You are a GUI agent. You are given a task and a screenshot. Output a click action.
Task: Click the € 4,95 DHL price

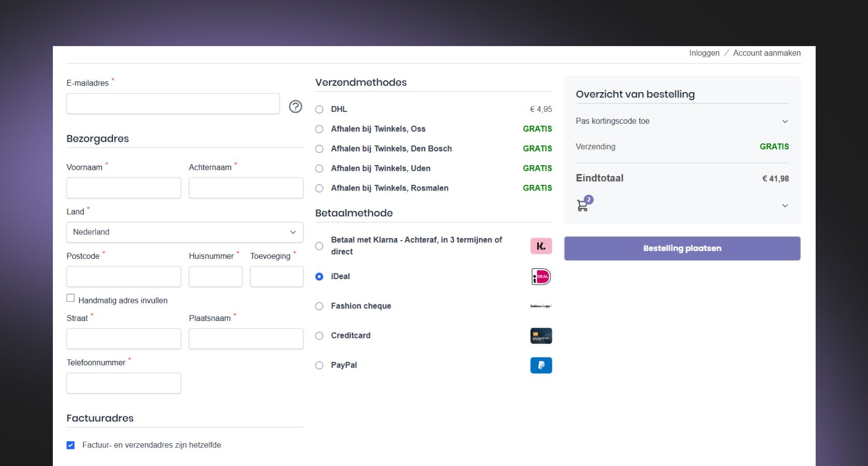tap(540, 109)
